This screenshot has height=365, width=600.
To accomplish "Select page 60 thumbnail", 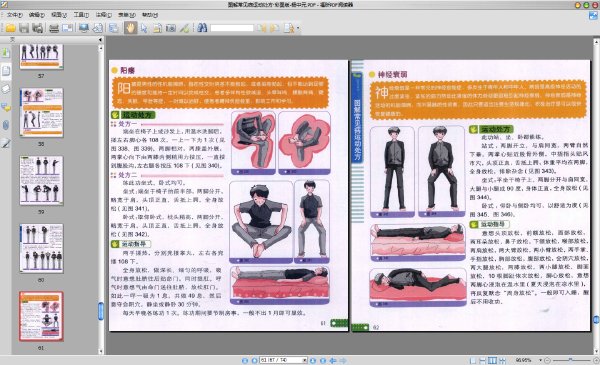I will click(41, 248).
